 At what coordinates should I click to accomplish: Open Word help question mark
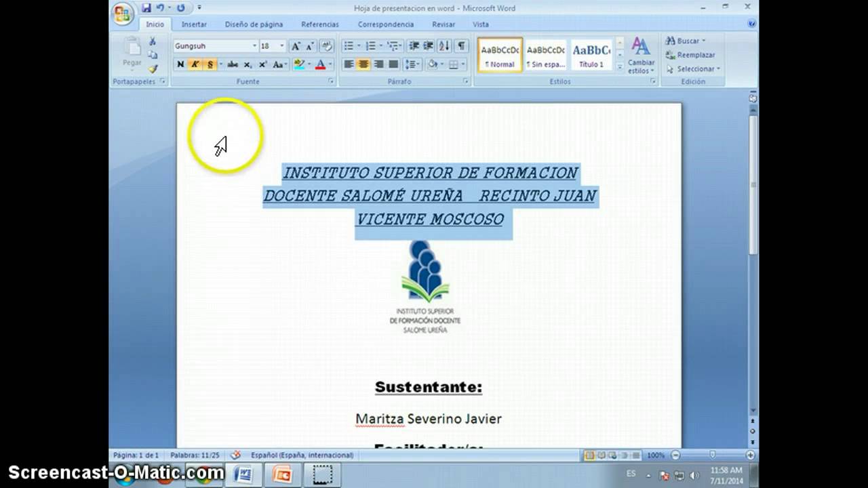coord(751,24)
